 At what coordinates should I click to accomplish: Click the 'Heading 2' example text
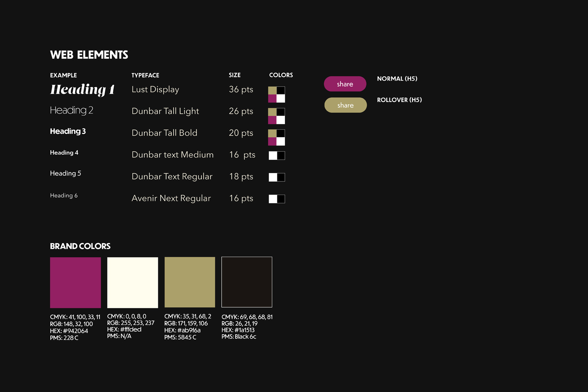(72, 110)
